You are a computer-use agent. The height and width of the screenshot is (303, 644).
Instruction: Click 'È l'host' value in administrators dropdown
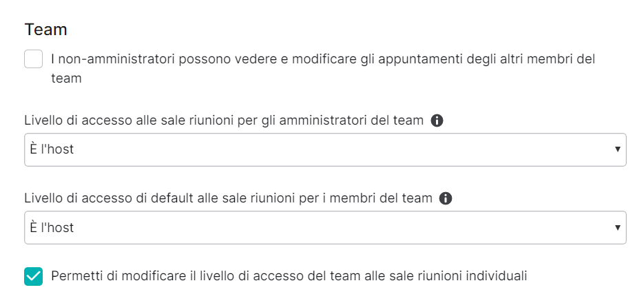52,149
